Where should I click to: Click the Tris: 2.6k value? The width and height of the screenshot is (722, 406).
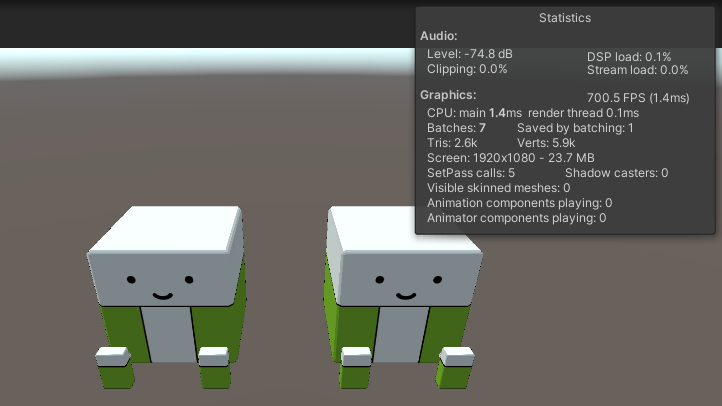click(452, 143)
